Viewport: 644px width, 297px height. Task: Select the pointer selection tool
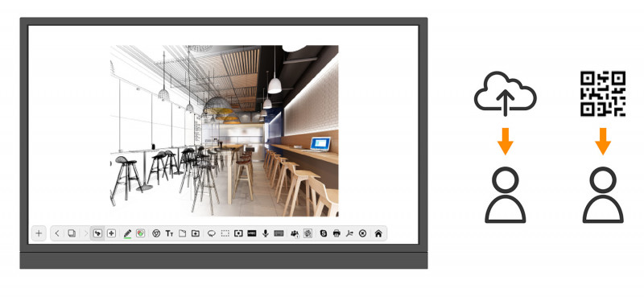click(97, 233)
